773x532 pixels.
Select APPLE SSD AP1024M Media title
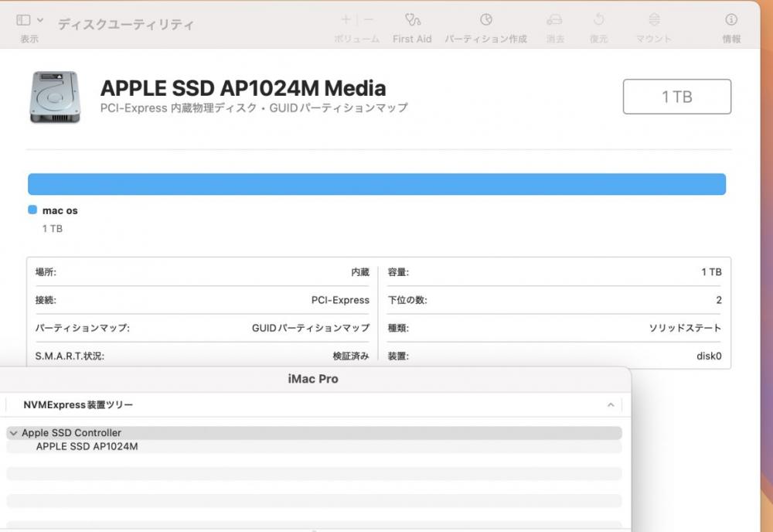point(243,88)
